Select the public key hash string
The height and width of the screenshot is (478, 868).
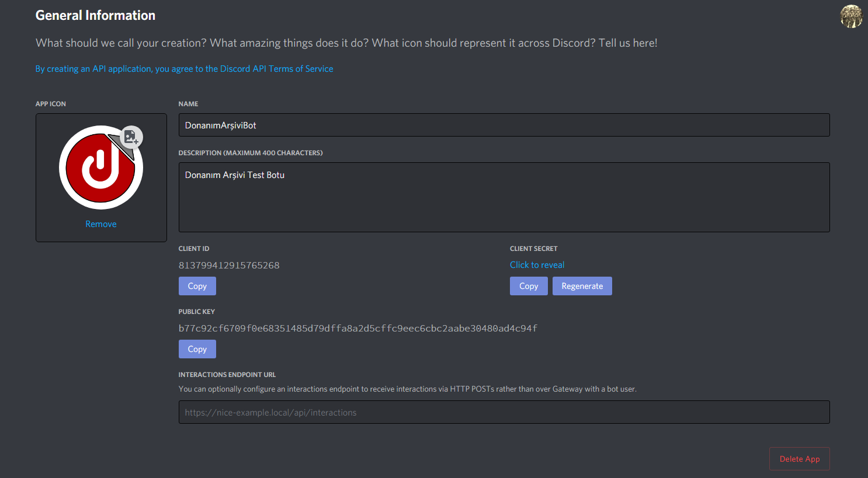point(357,329)
